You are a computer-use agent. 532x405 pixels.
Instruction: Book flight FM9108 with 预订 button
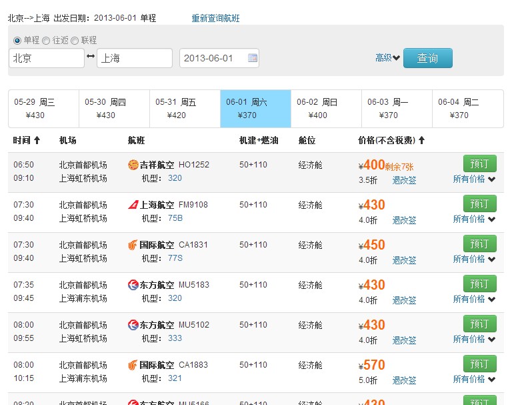tap(479, 204)
